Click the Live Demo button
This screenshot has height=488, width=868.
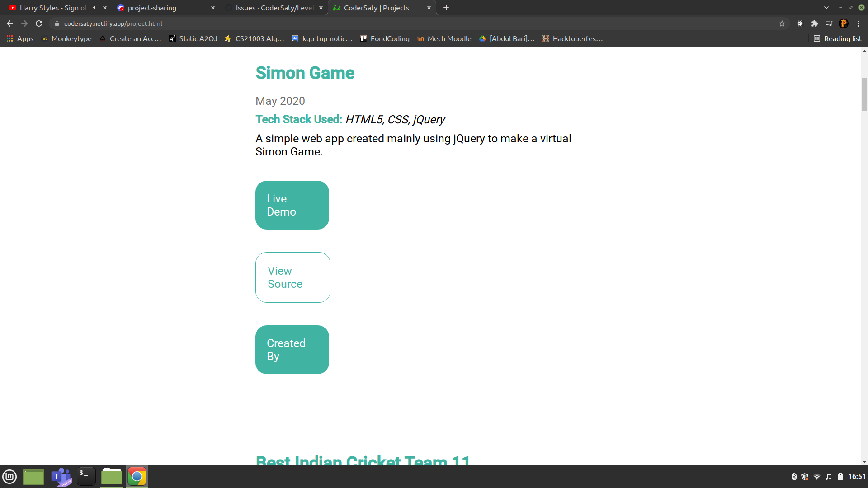click(x=292, y=205)
